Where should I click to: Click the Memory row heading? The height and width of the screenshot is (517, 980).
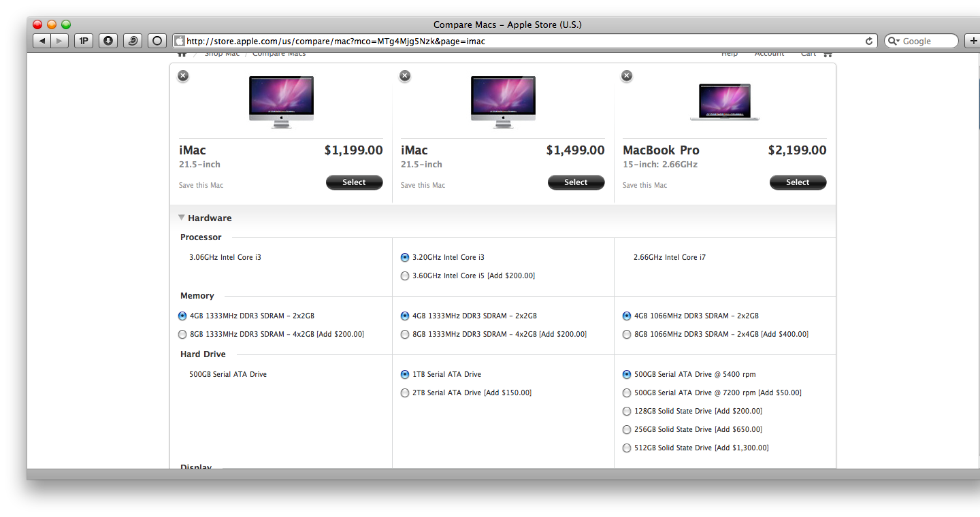[x=197, y=296]
